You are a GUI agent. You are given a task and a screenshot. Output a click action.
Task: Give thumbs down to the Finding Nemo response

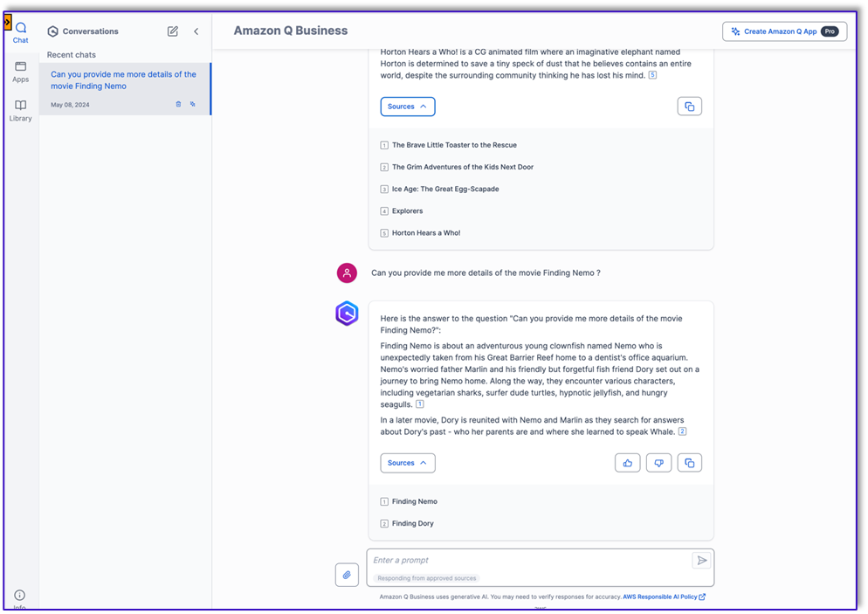(x=658, y=463)
